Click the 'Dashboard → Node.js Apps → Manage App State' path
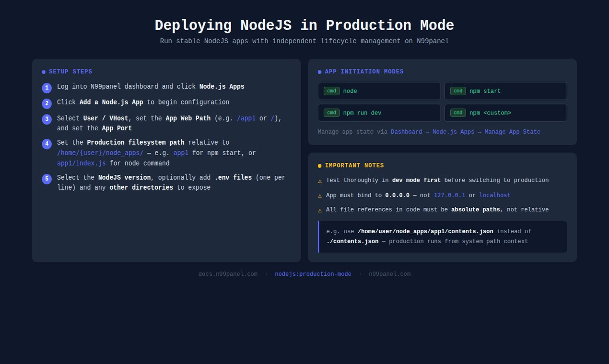 (465, 132)
